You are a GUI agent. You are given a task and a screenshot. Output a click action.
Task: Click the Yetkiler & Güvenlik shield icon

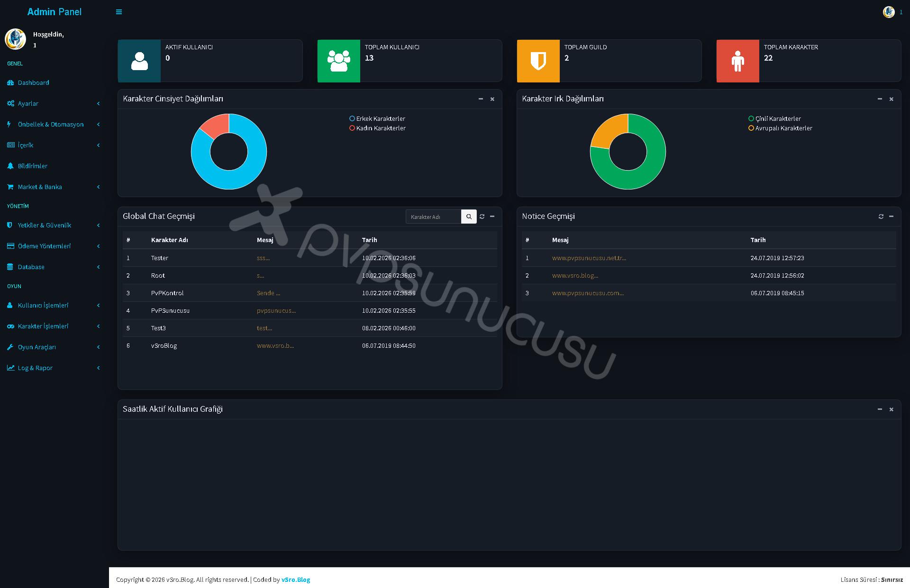click(x=9, y=226)
